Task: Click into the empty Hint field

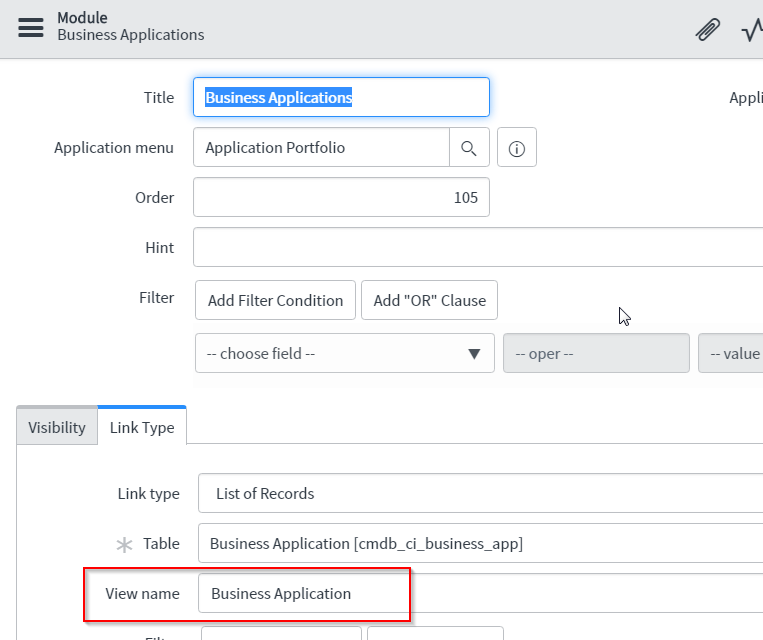Action: 478,247
